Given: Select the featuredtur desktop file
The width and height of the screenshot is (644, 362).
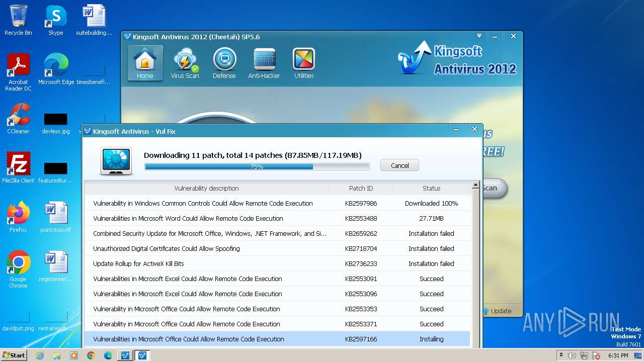Looking at the screenshot, I should coord(56,172).
